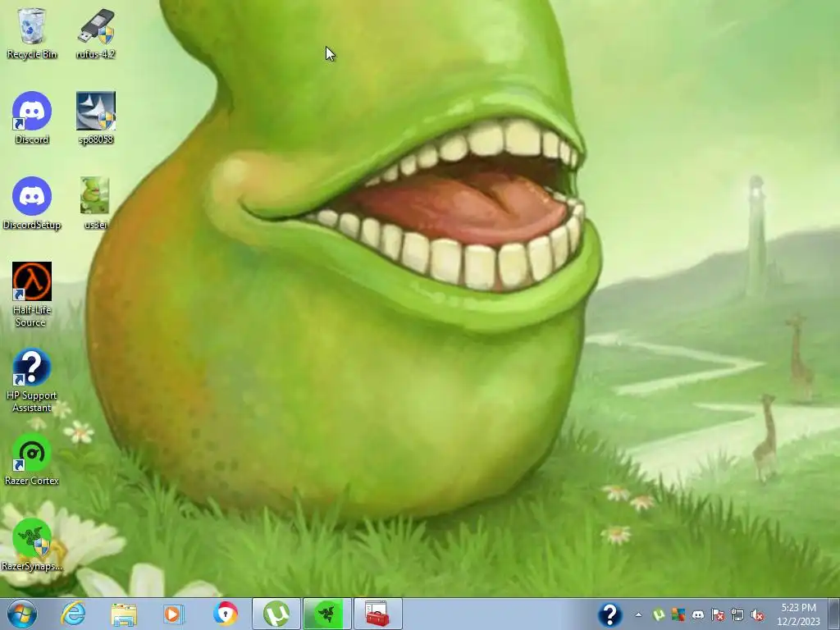
Task: Open Windows Explorer from the taskbar
Action: [x=124, y=614]
